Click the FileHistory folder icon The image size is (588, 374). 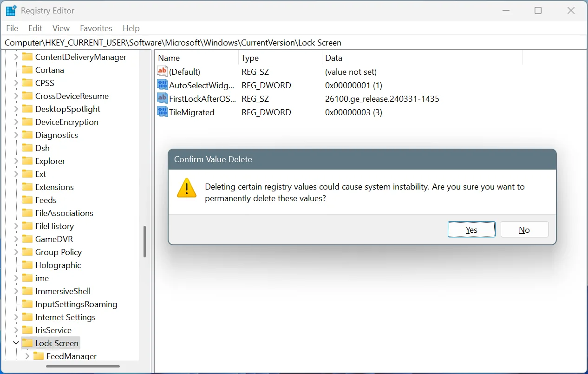(27, 226)
